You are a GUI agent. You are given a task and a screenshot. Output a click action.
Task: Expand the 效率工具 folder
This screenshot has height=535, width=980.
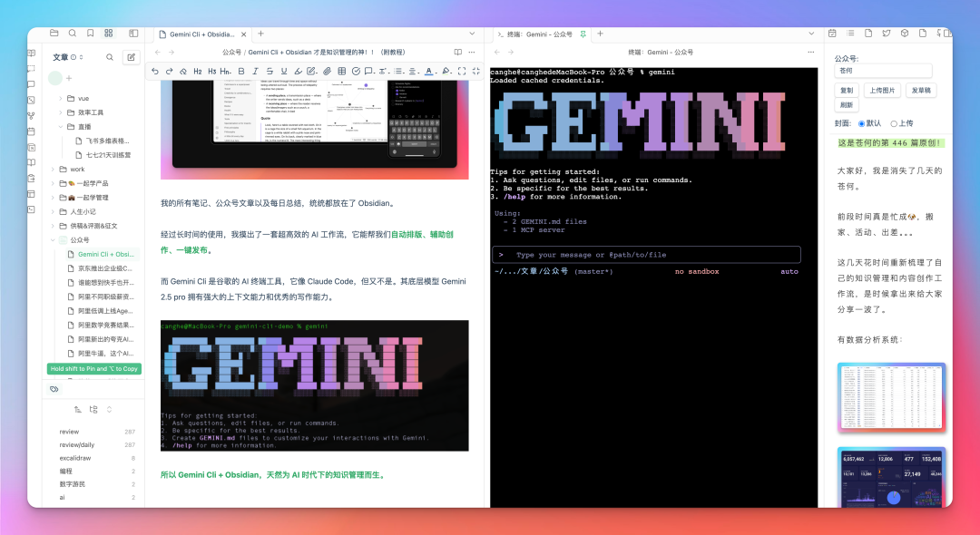[61, 112]
